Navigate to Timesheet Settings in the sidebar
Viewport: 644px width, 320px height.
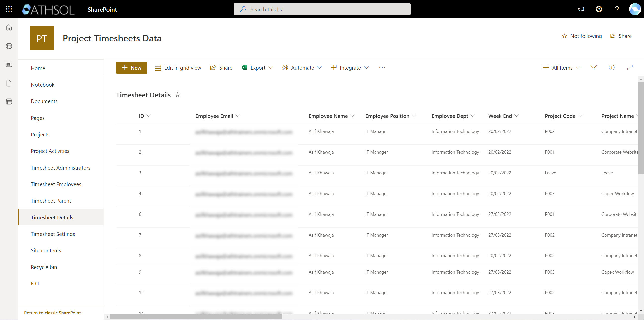click(x=53, y=234)
